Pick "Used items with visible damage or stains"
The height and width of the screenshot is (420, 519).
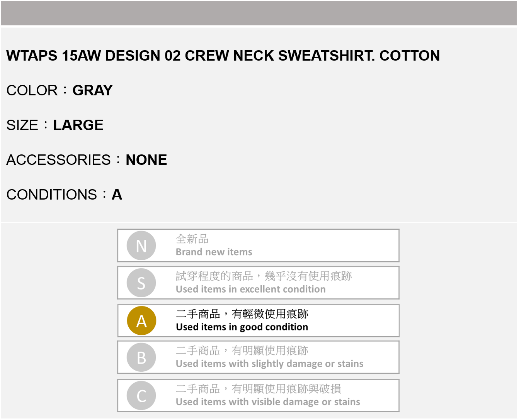click(268, 402)
